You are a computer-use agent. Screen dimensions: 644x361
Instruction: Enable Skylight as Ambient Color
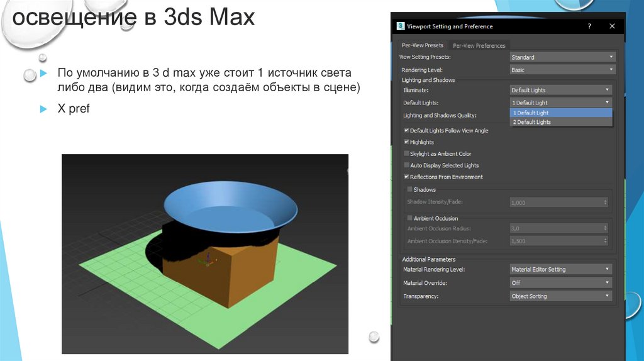(406, 153)
